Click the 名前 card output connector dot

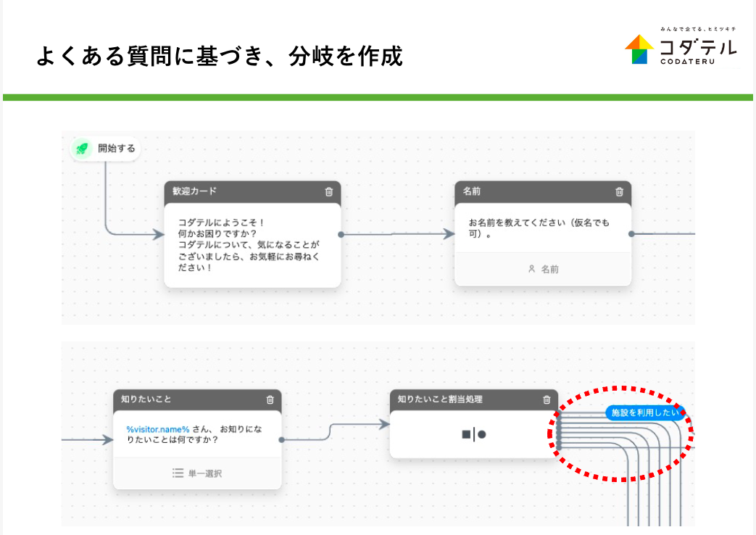(x=631, y=234)
